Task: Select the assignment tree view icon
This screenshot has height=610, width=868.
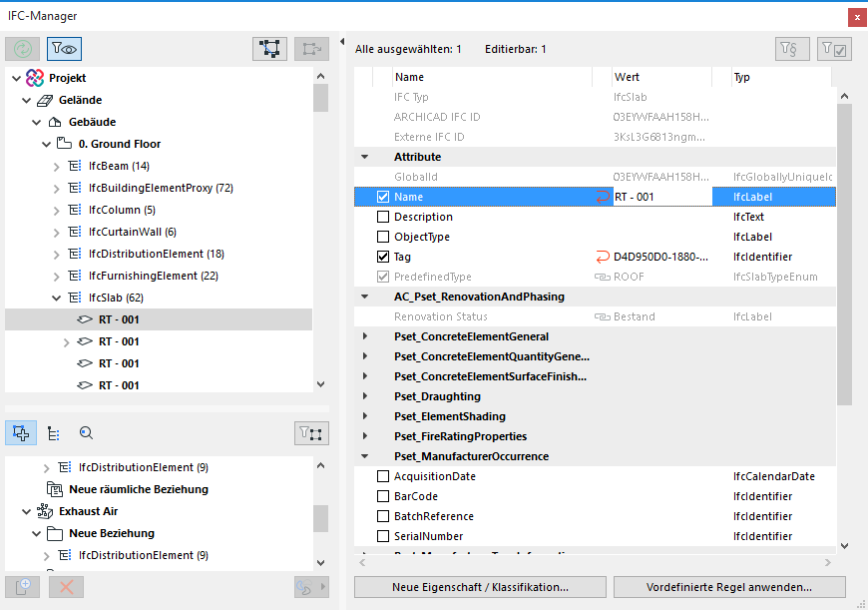Action: point(53,432)
